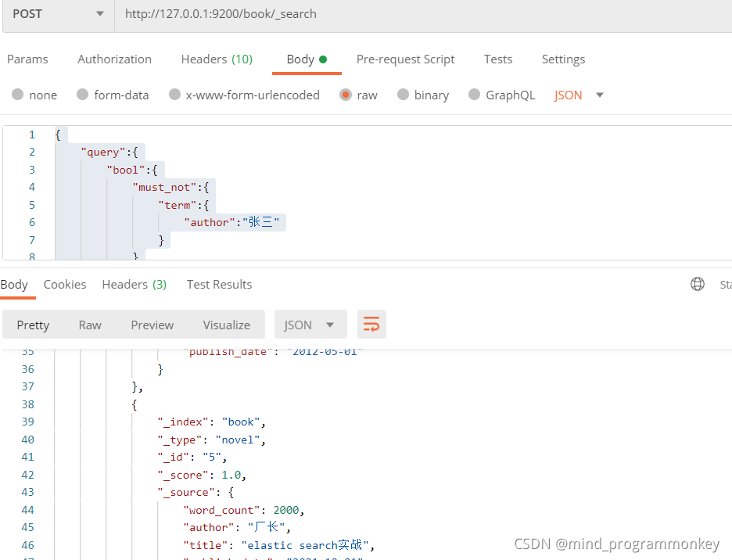Click the "_score": 1.0 response line
This screenshot has height=560, width=732.
[202, 475]
